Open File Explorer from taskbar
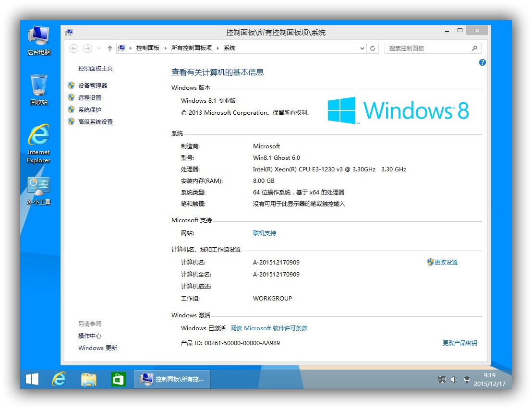532x409 pixels. pyautogui.click(x=88, y=379)
